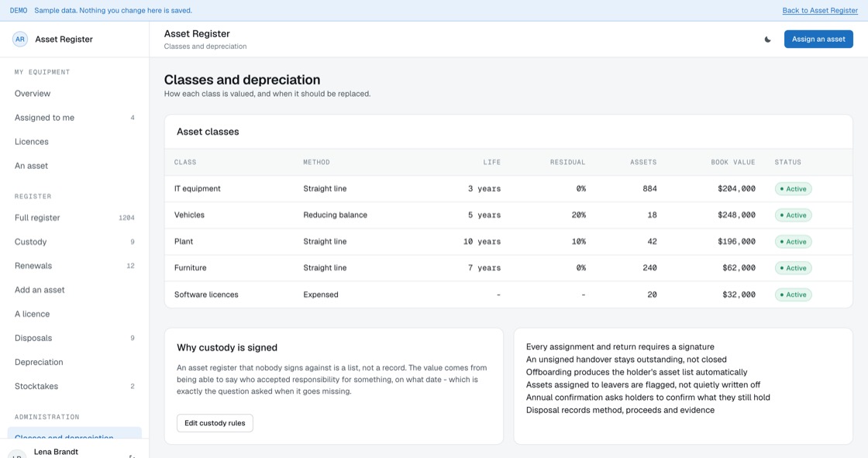Click the 10 years life value

click(481, 242)
